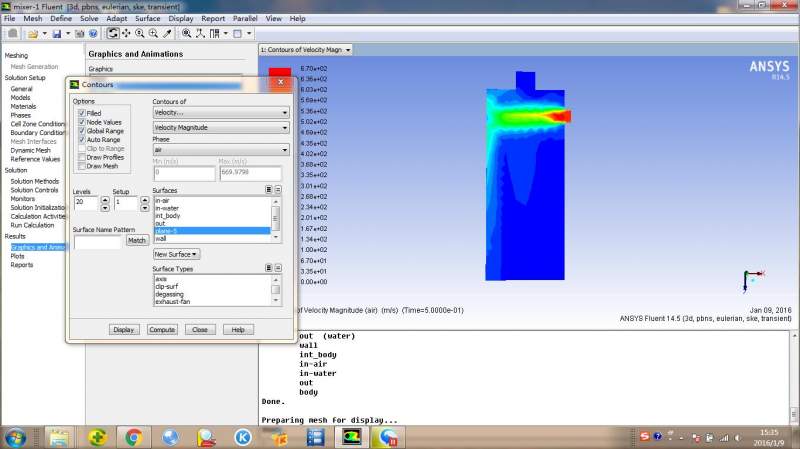Click the Surface Types list scrollbar
Screen dimensions: 800x449
point(276,290)
